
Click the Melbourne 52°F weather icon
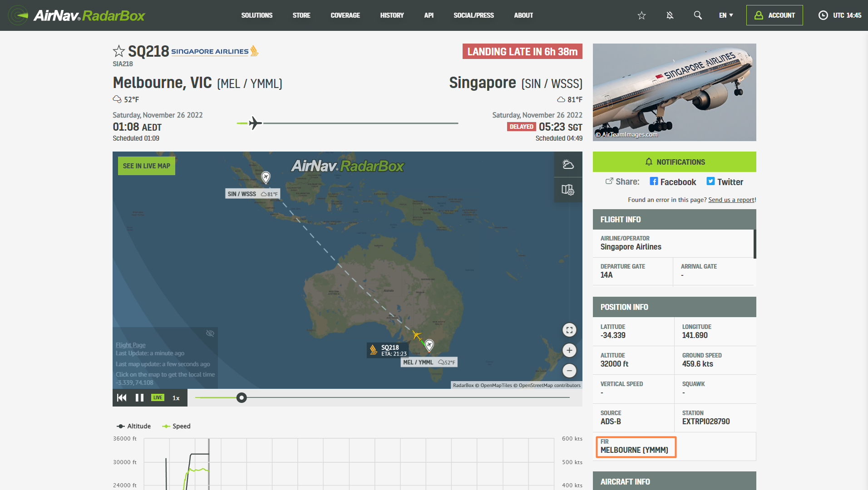(x=117, y=99)
